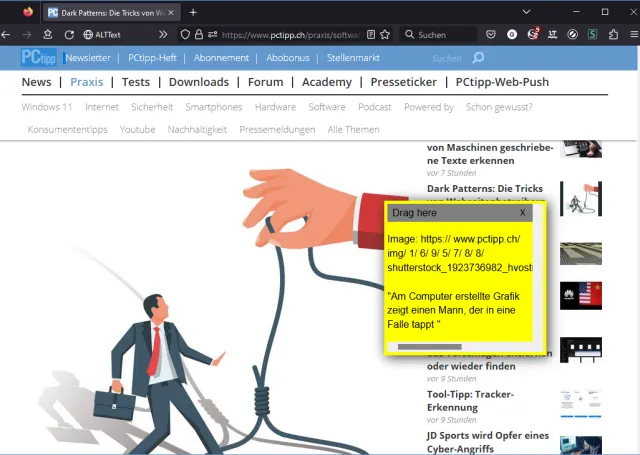640x455 pixels.
Task: Click the Suchen browser search box
Action: click(x=438, y=35)
